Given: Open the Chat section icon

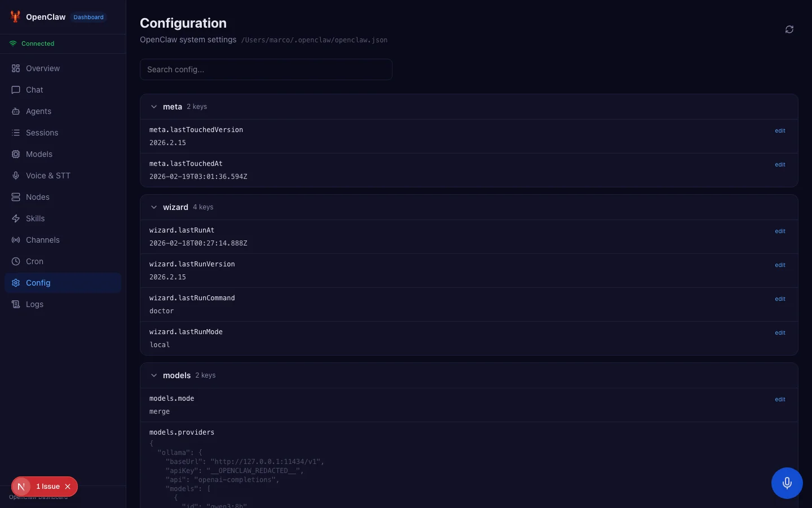Looking at the screenshot, I should point(16,90).
